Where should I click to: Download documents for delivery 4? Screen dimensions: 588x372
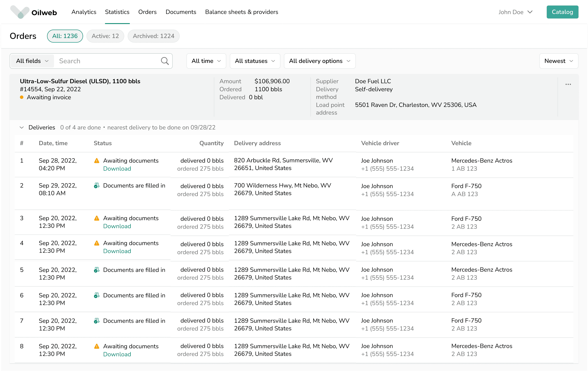pyautogui.click(x=117, y=251)
